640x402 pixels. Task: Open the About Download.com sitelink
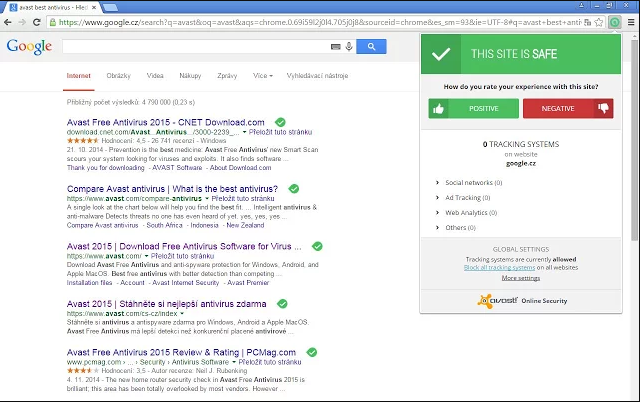click(240, 168)
